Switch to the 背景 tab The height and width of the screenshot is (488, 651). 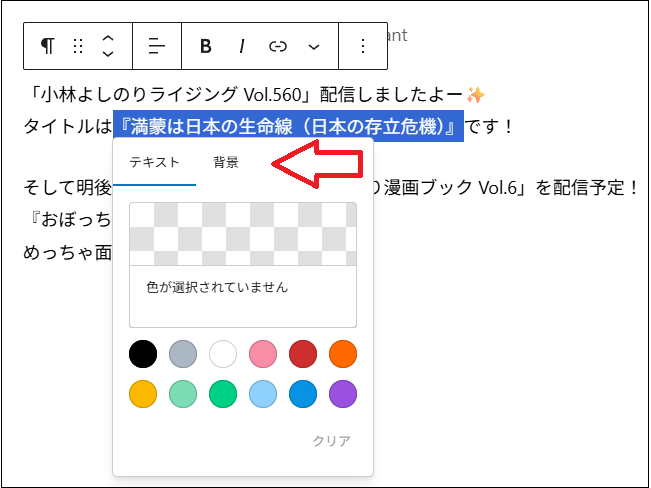click(226, 163)
